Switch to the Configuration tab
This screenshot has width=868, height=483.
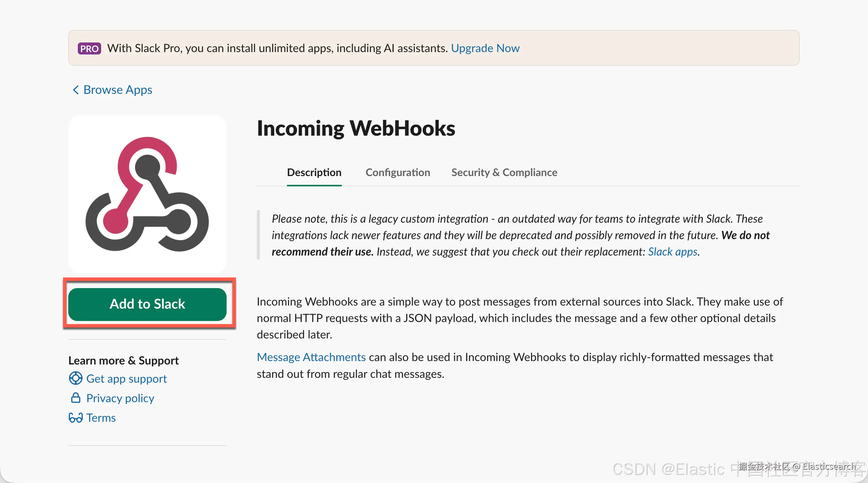click(x=398, y=172)
